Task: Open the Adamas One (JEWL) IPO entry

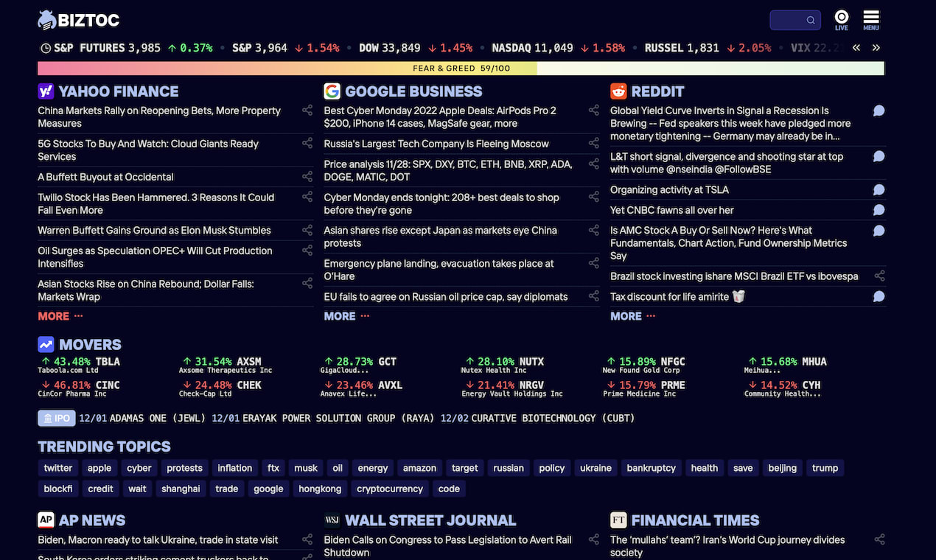Action: click(143, 418)
